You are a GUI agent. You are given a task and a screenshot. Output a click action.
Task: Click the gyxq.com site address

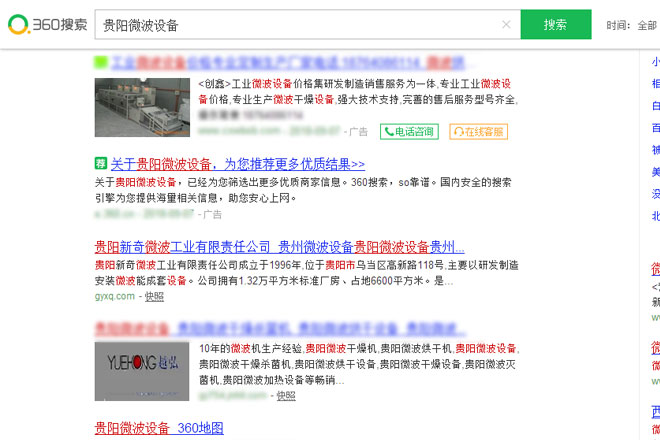point(114,296)
